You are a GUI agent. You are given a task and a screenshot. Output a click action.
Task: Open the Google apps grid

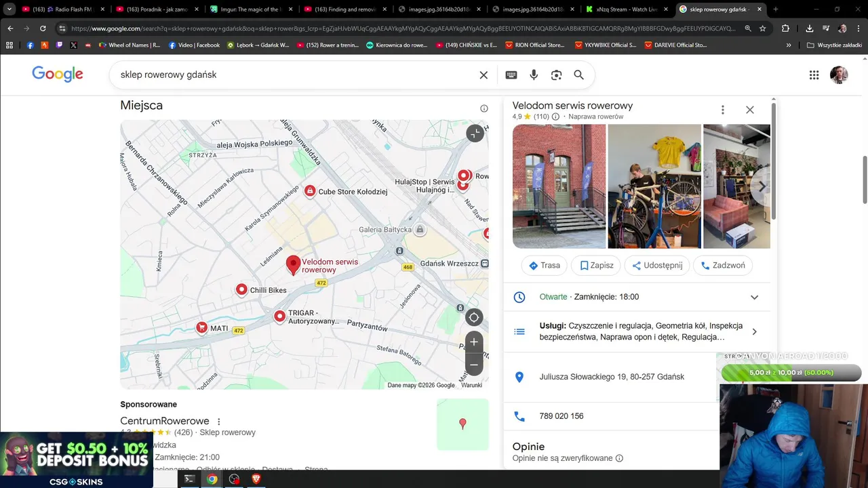814,75
